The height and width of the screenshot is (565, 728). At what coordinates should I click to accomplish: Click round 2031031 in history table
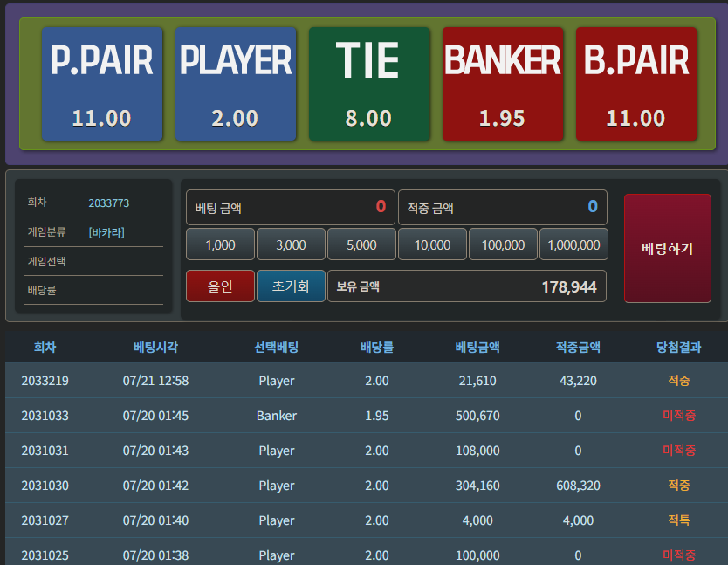pos(45,451)
